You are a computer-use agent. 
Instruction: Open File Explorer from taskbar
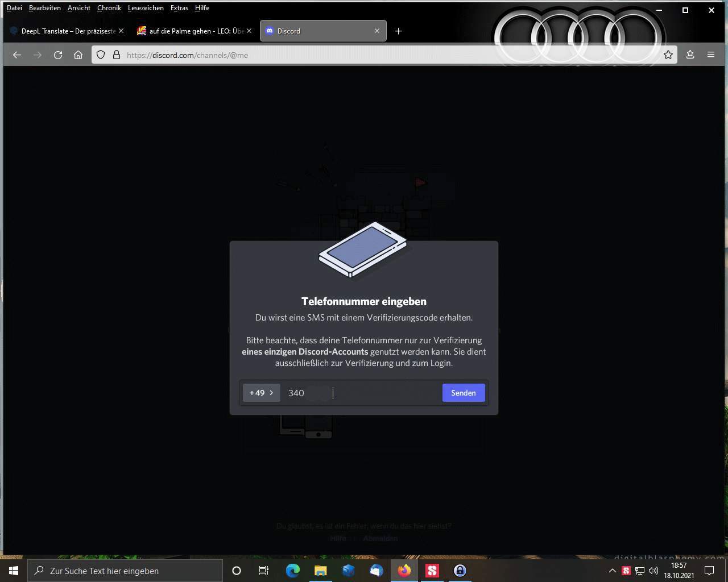320,571
